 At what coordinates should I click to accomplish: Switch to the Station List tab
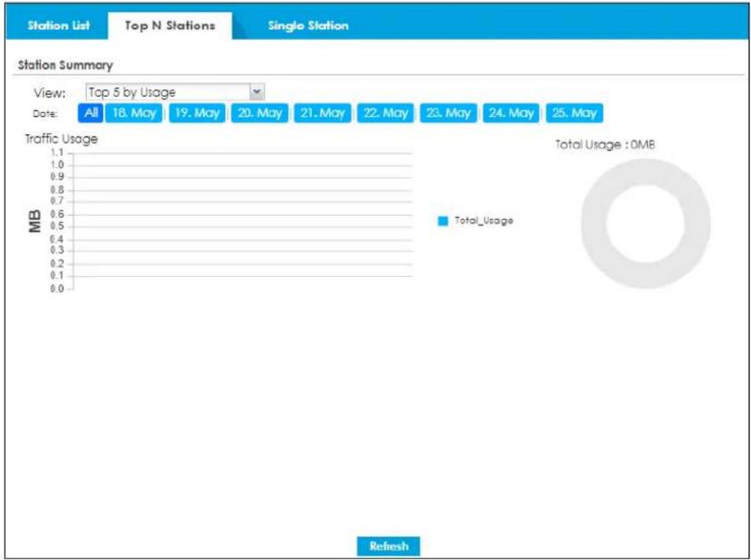point(59,25)
